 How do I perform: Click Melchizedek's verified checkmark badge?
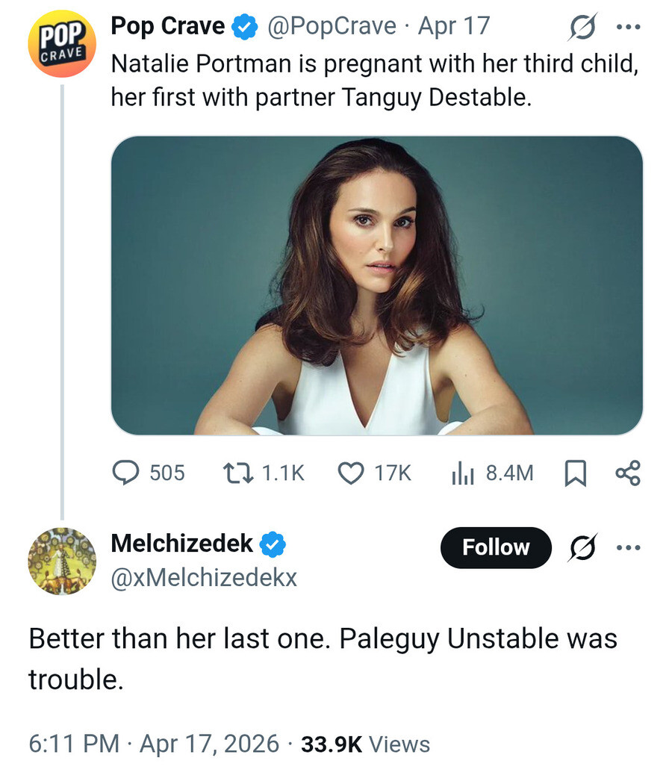(273, 544)
